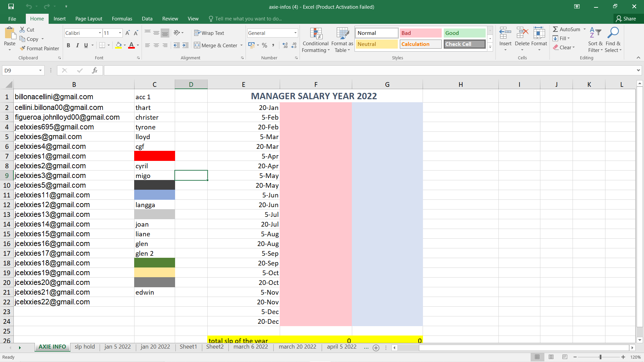Viewport: 644px width, 362px height.
Task: Click the Format Painter icon
Action: [23, 48]
